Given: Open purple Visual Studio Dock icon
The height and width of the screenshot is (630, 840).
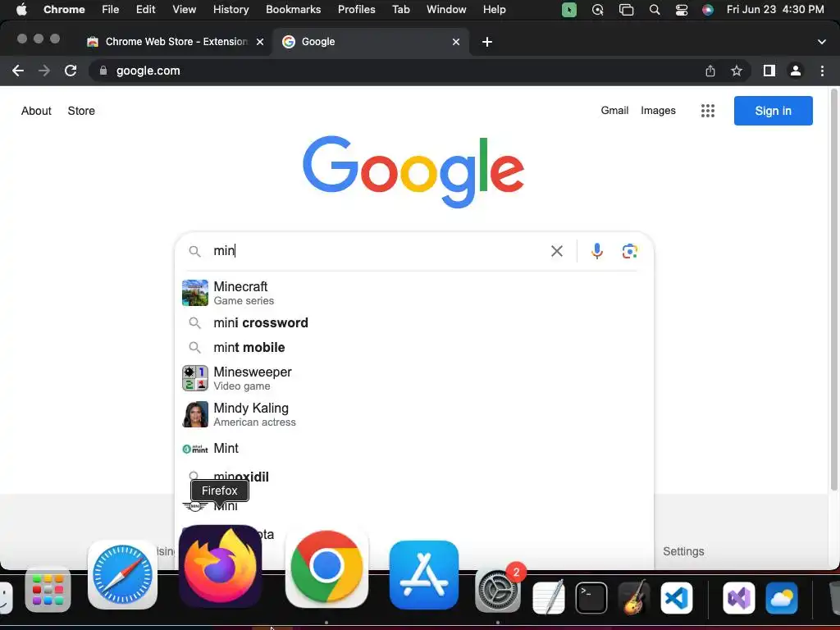Looking at the screenshot, I should pyautogui.click(x=739, y=598).
